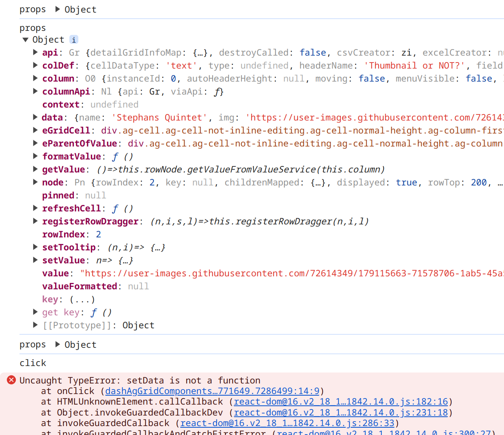Expand the get key accessor
Image resolution: width=504 pixels, height=435 pixels.
pyautogui.click(x=35, y=312)
